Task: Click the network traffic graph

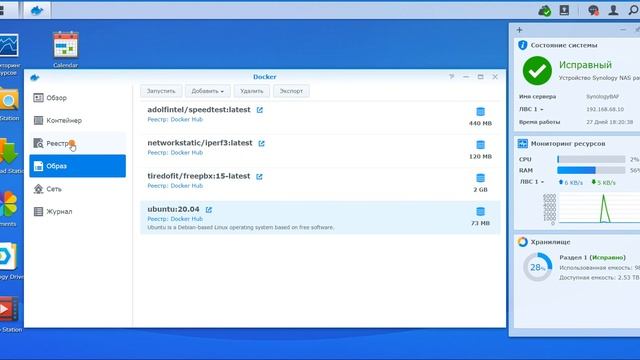Action: (598, 209)
